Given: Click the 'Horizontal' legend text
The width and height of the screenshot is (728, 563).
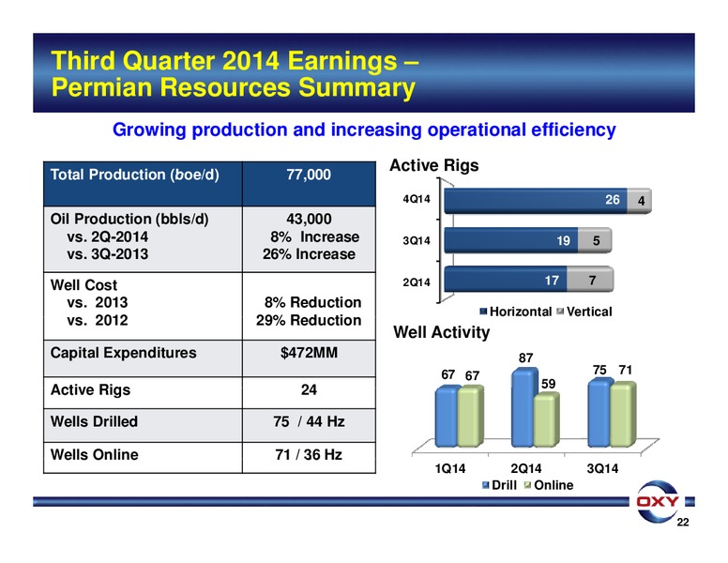Looking at the screenshot, I should pyautogui.click(x=521, y=312).
